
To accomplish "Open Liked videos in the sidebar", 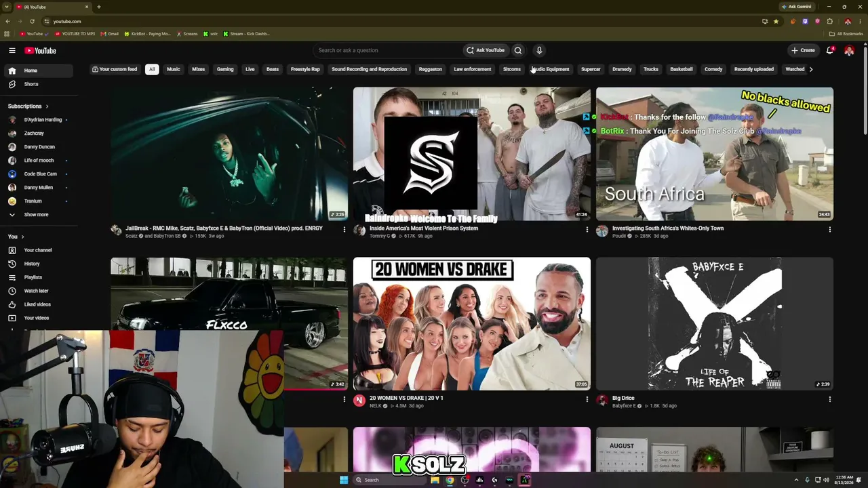I will click(x=36, y=304).
